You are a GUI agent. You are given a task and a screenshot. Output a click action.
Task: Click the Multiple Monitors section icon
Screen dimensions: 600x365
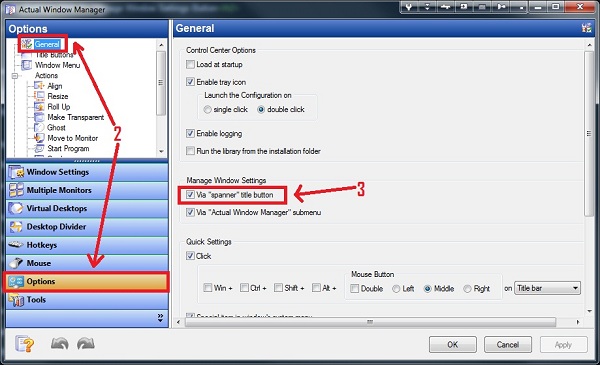click(x=16, y=190)
